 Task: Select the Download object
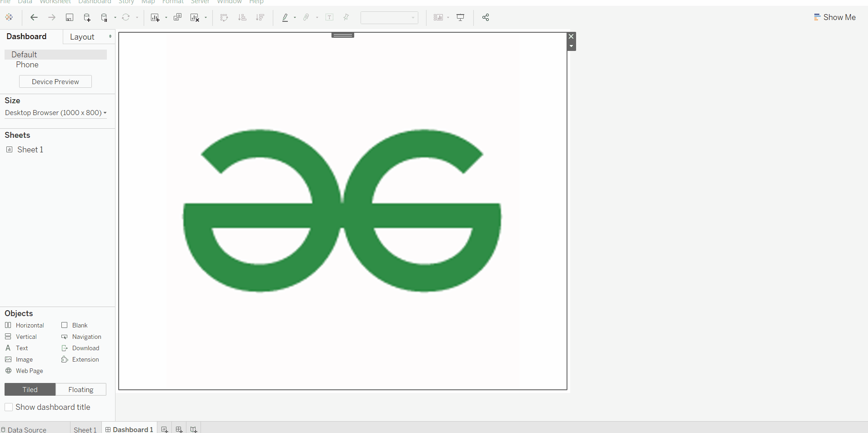80,348
